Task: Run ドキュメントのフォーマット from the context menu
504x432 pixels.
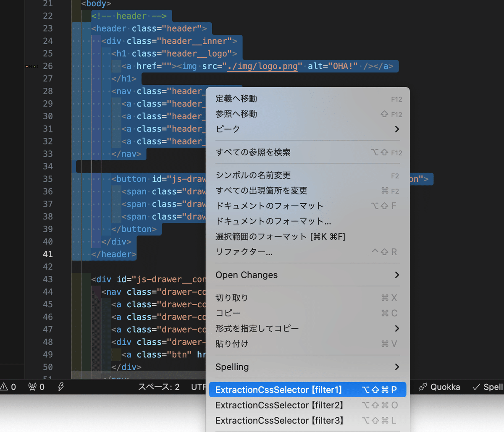Action: (252, 206)
